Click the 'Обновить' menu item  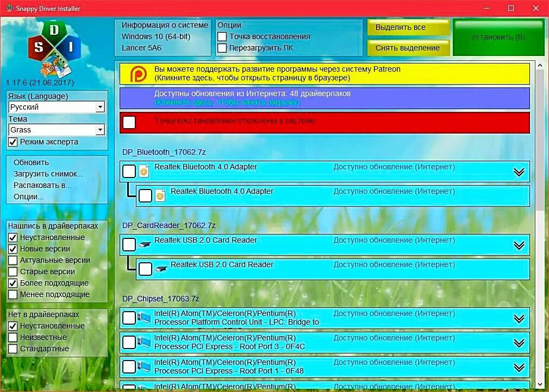tap(31, 162)
